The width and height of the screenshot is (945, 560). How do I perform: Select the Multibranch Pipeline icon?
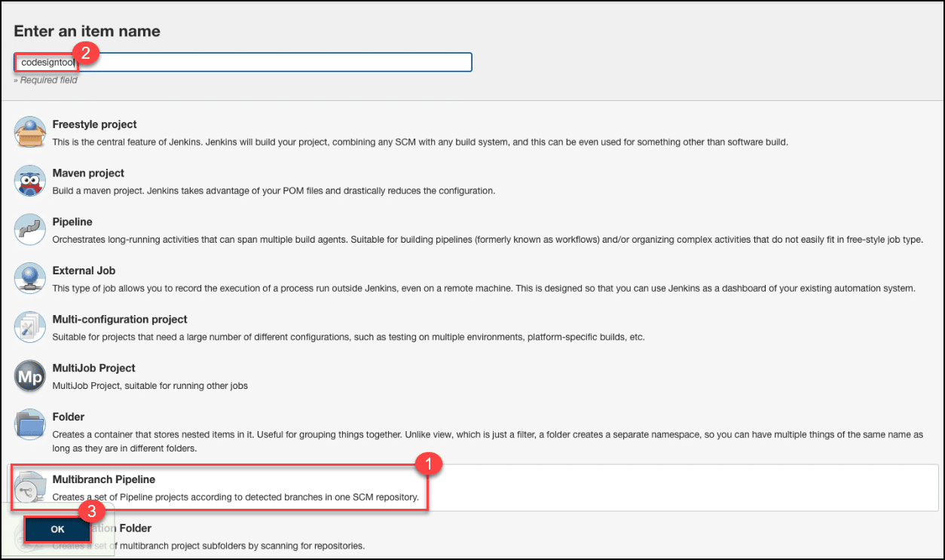[x=30, y=488]
